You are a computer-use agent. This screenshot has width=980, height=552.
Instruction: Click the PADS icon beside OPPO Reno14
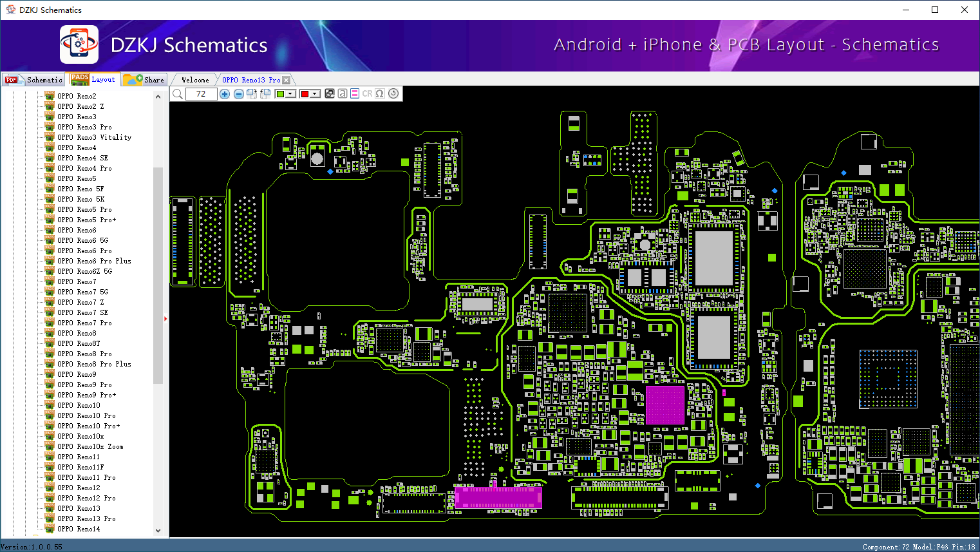pyautogui.click(x=50, y=529)
